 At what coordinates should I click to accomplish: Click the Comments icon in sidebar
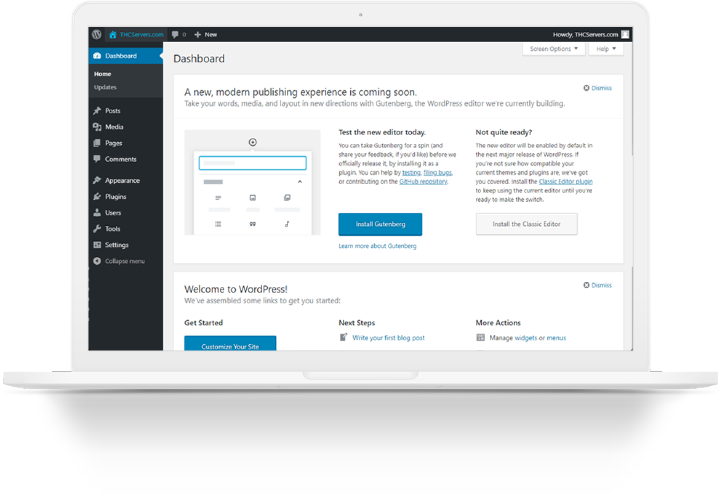coord(97,159)
